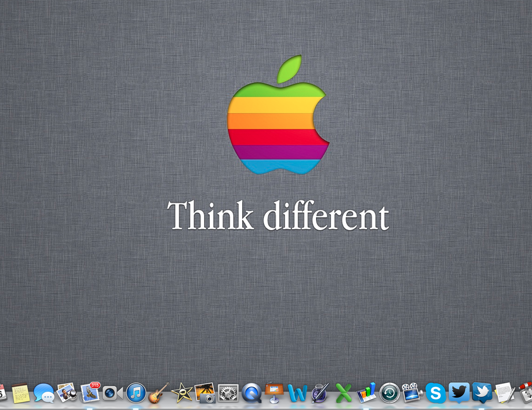The width and height of the screenshot is (532, 410).
Task: Launch GarageBand guitar icon
Action: pos(159,393)
